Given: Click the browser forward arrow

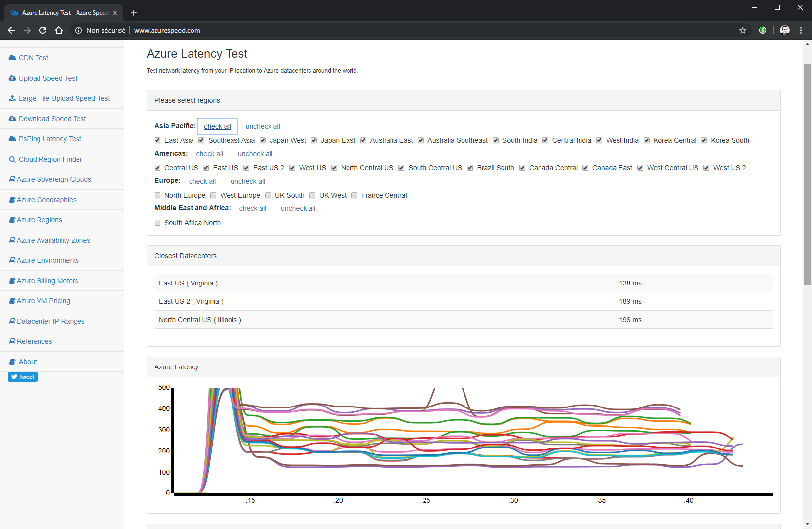Looking at the screenshot, I should [27, 30].
